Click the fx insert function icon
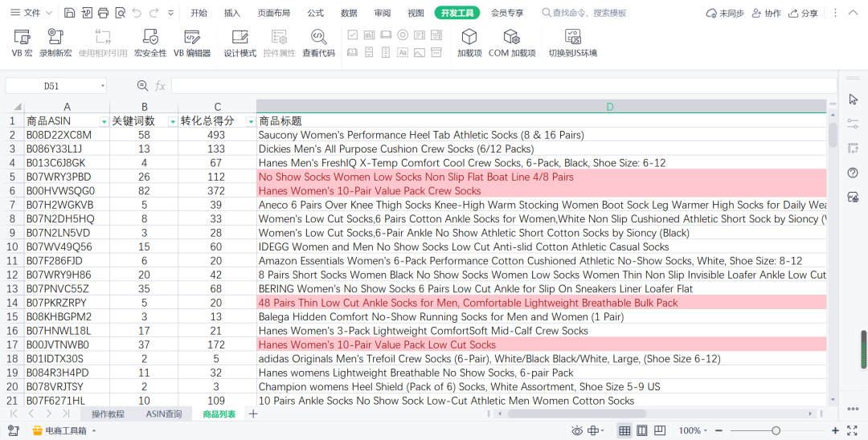The width and height of the screenshot is (868, 440). (160, 86)
